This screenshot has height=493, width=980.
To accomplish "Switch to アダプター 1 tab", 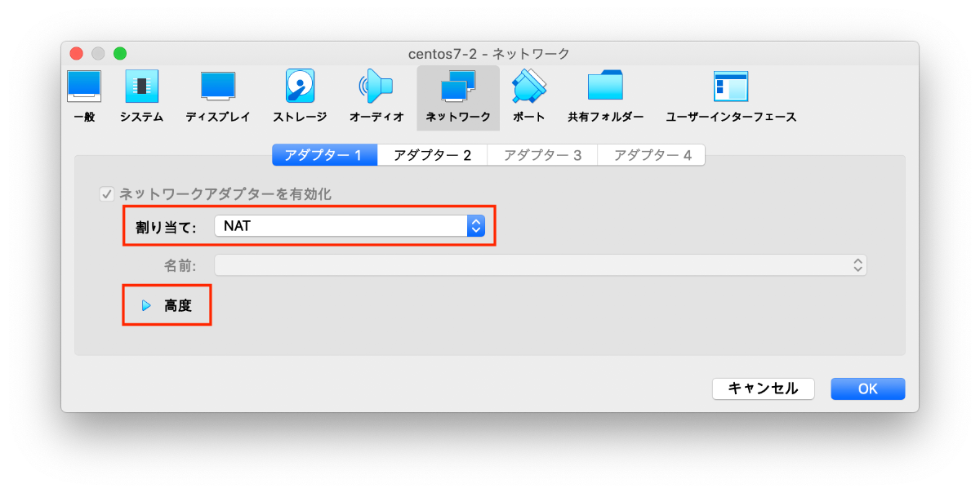I will [x=324, y=155].
